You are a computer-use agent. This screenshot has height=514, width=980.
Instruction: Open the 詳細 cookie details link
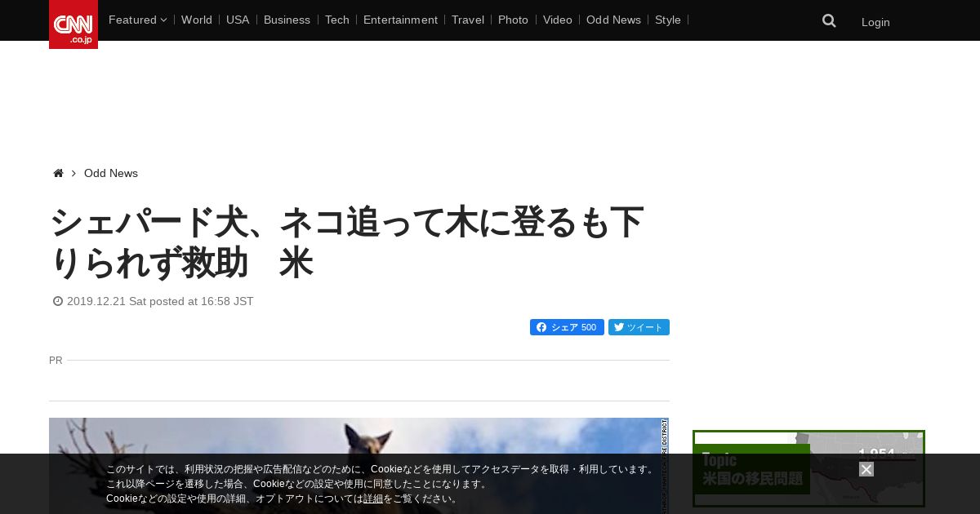tap(373, 498)
